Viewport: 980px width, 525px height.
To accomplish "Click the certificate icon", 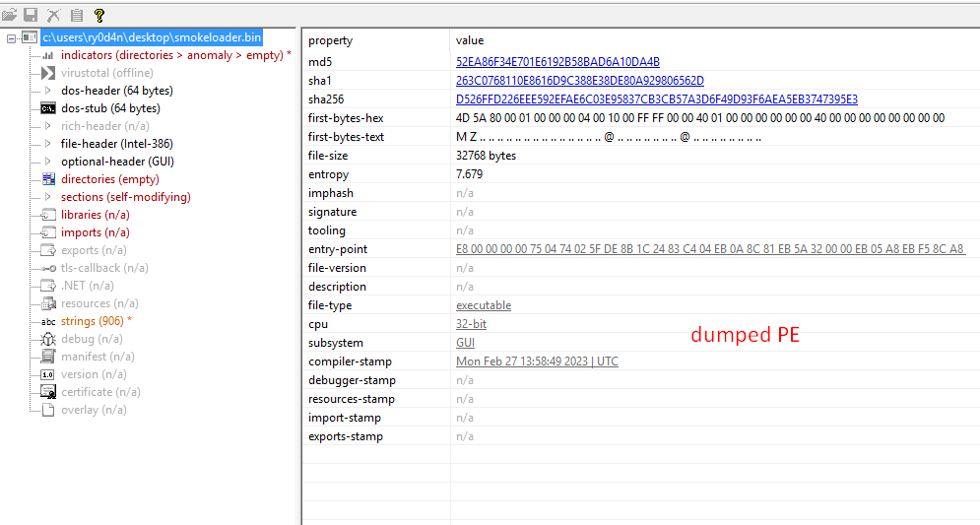I will [48, 392].
